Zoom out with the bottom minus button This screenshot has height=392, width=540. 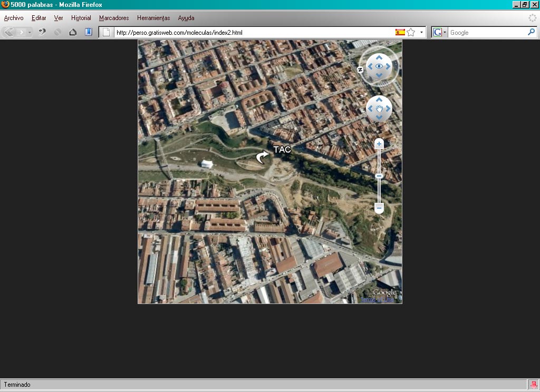(379, 208)
